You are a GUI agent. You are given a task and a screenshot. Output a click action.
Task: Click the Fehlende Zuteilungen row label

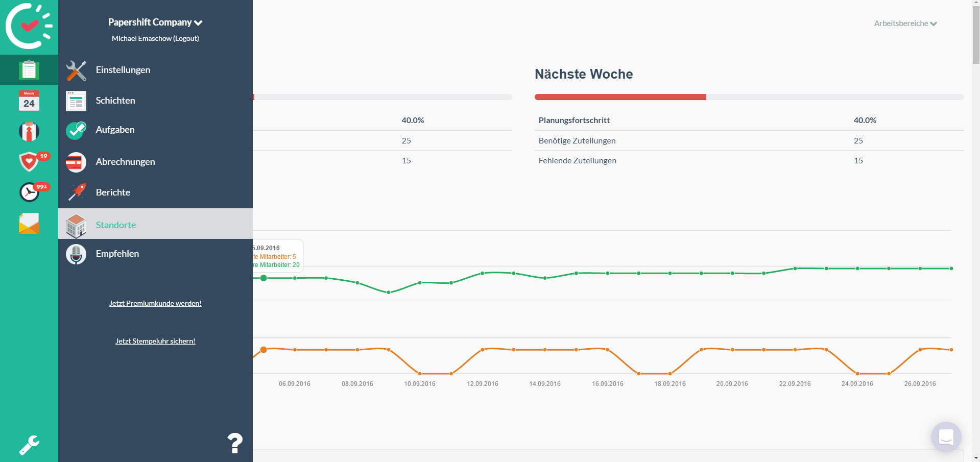click(578, 161)
